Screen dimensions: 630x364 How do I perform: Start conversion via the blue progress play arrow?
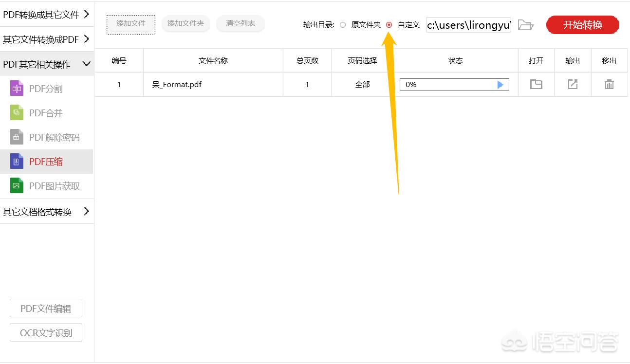pos(500,84)
